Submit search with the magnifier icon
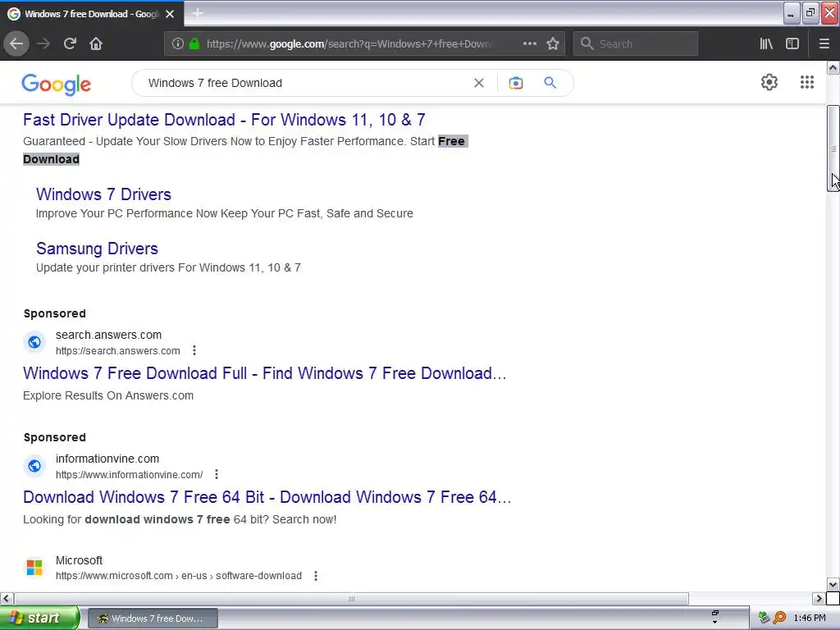 point(550,83)
